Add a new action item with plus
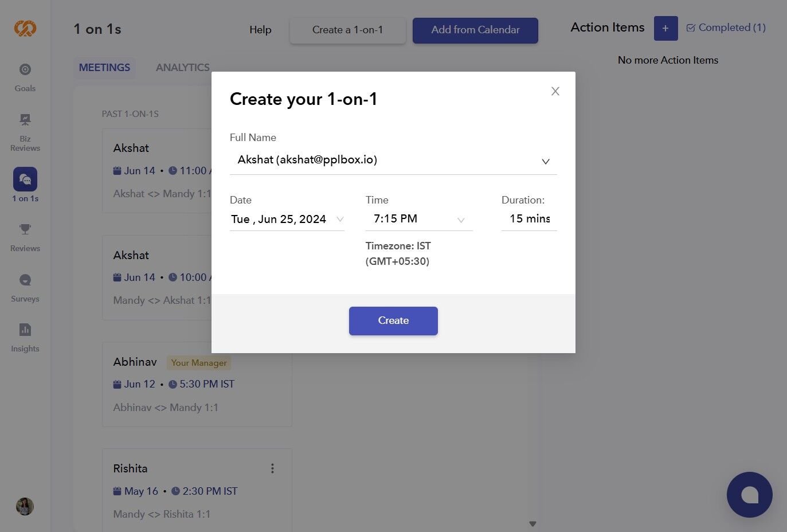The height and width of the screenshot is (532, 787). coord(665,28)
